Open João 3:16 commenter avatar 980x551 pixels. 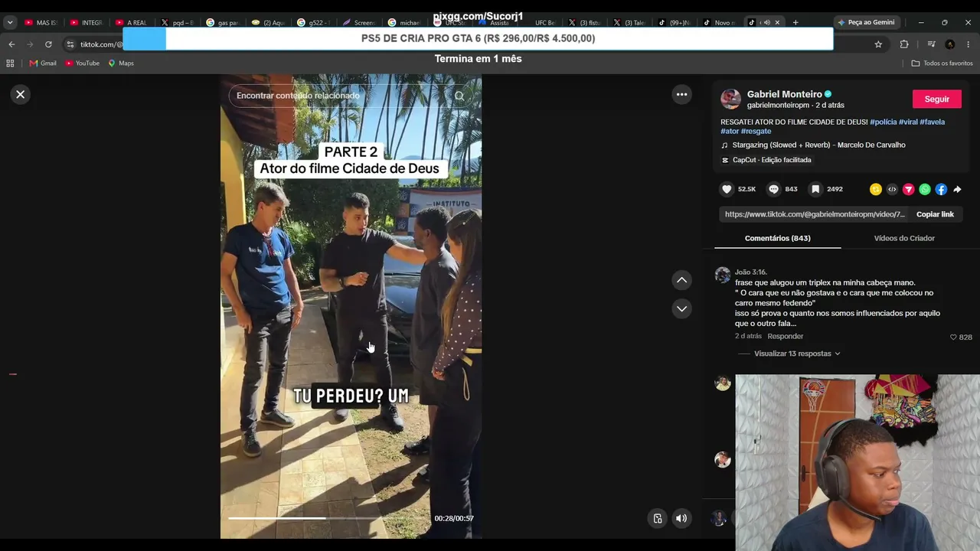(723, 275)
